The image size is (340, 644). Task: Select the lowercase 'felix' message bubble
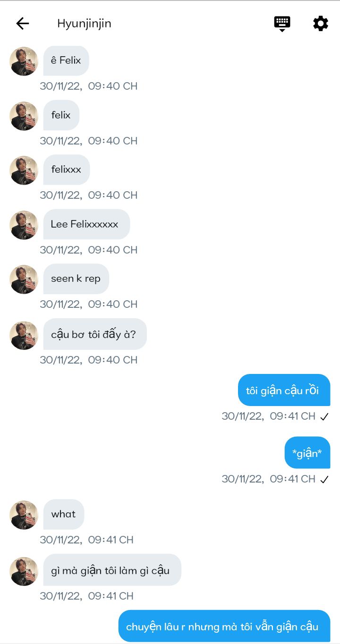click(x=61, y=115)
